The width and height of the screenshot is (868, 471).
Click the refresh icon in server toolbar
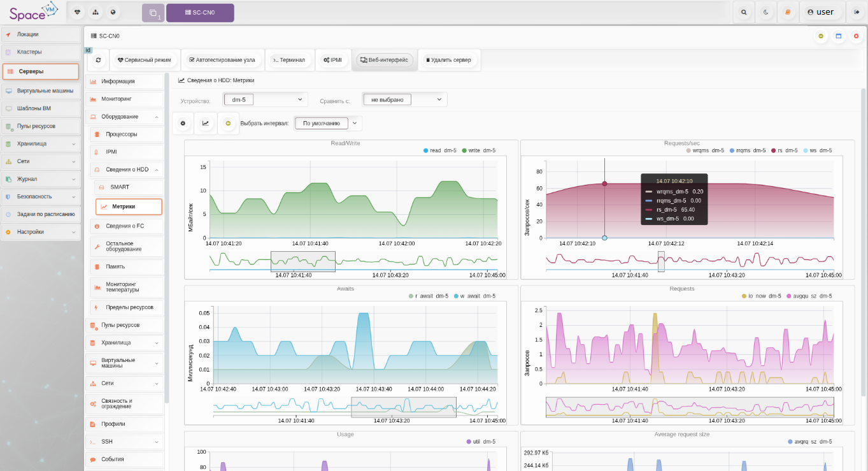[98, 60]
